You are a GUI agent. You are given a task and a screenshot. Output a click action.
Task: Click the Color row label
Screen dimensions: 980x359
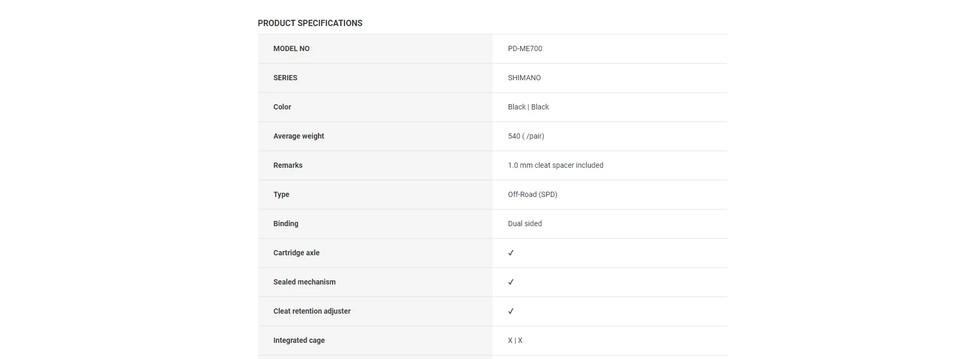tap(282, 107)
